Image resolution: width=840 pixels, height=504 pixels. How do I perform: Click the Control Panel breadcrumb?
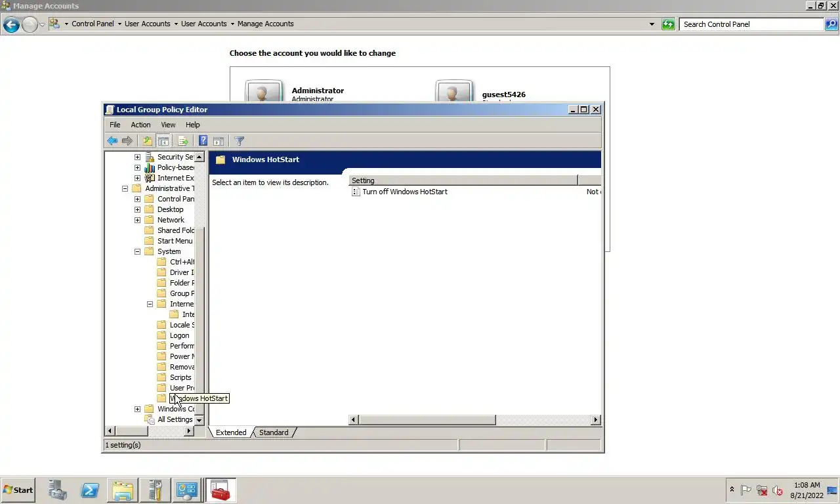(x=93, y=24)
